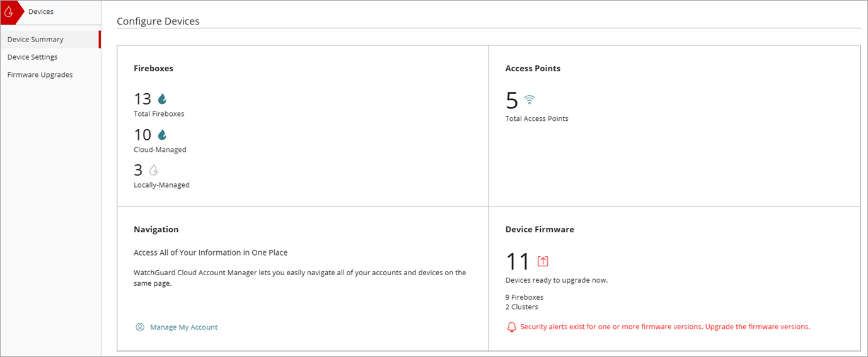Click the Access Points count 5
This screenshot has width=868, height=357.
[512, 101]
